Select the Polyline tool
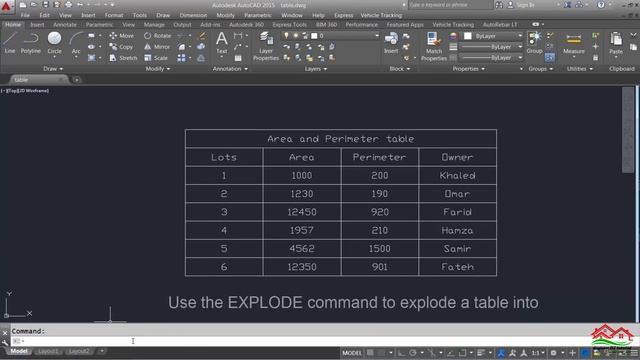The image size is (640, 360). pyautogui.click(x=31, y=43)
